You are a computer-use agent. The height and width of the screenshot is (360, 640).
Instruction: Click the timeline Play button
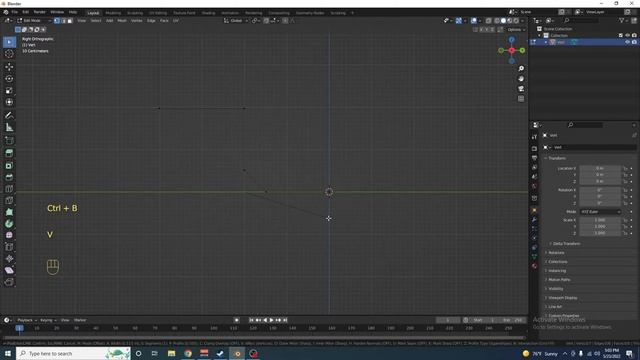coord(271,320)
